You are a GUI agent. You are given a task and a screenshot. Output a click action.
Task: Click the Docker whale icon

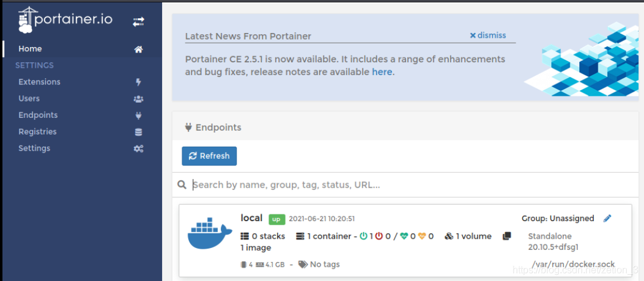[209, 235]
